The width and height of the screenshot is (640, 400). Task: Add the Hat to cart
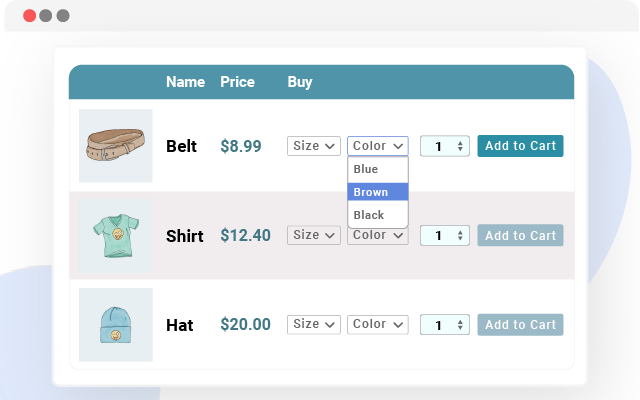click(x=520, y=324)
